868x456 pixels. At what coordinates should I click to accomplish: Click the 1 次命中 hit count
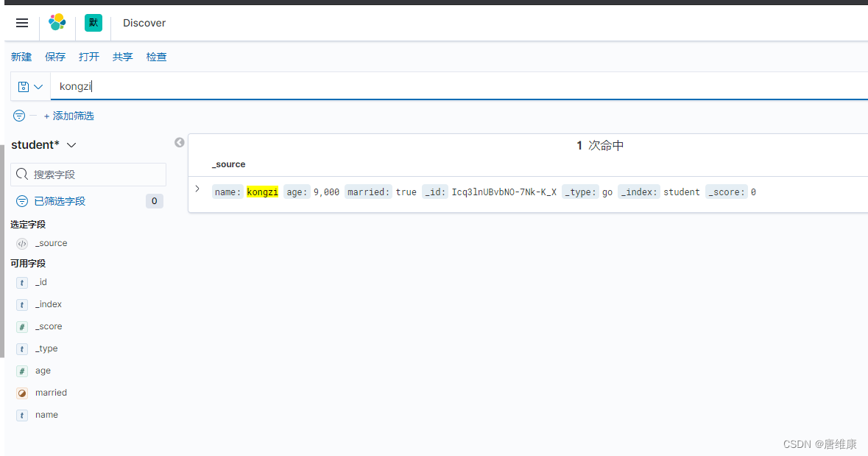click(x=600, y=145)
